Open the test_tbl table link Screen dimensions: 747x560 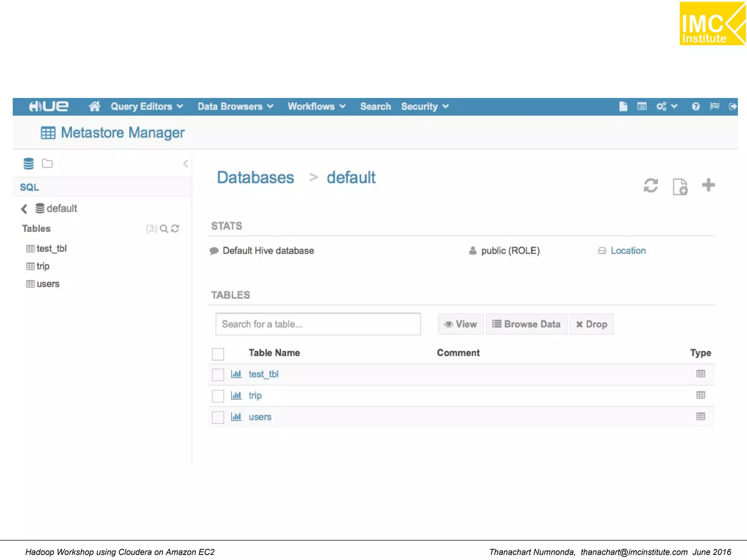(263, 374)
